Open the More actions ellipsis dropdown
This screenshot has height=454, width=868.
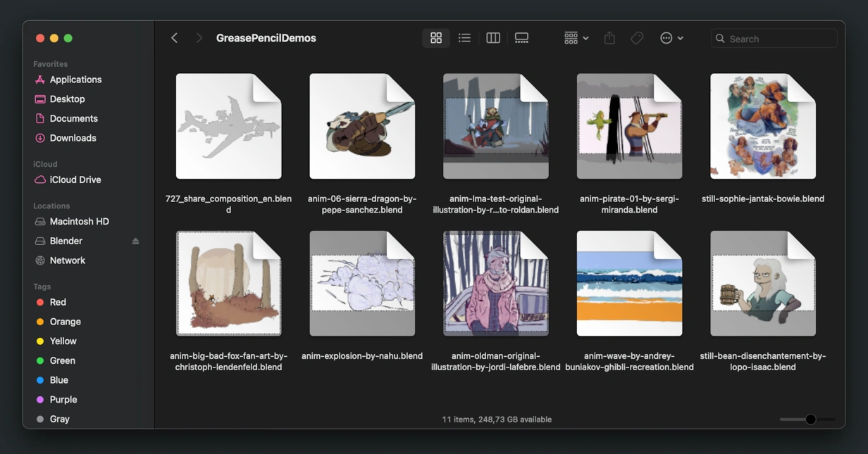(x=671, y=38)
